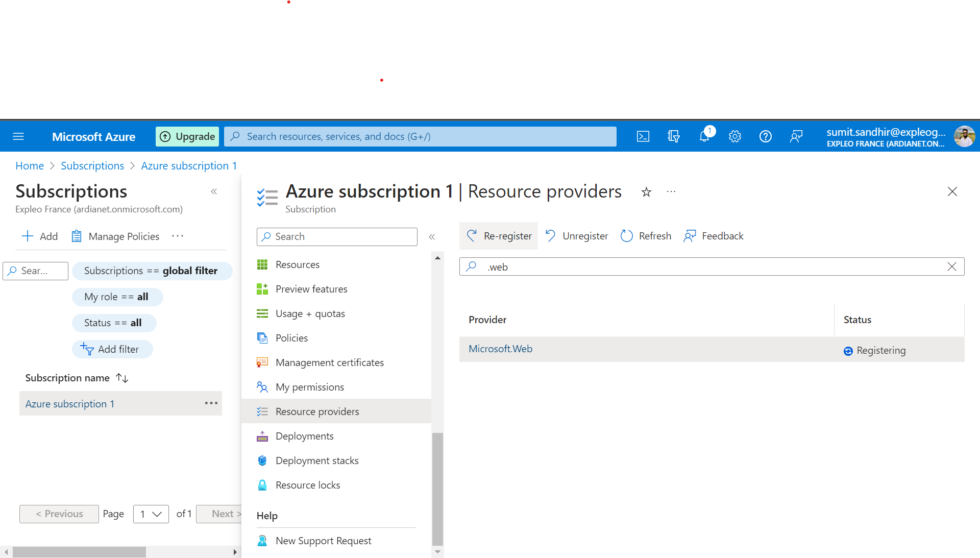Open the Resource providers page more options menu
This screenshot has width=980, height=558.
pyautogui.click(x=671, y=191)
